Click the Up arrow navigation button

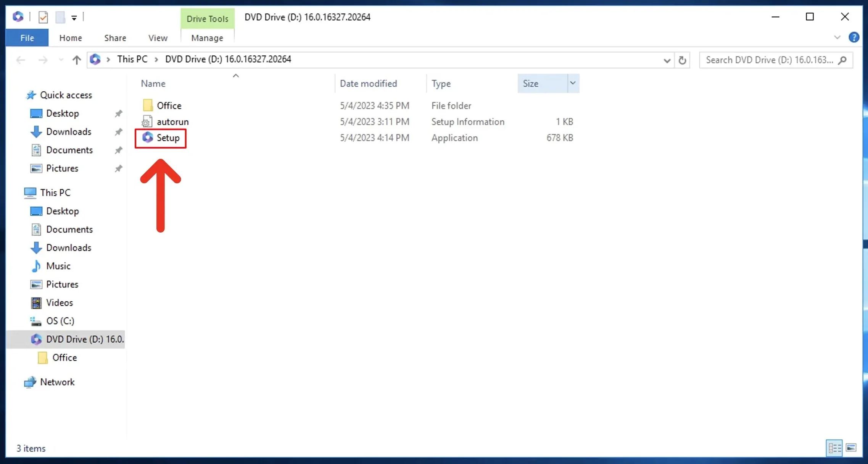77,60
